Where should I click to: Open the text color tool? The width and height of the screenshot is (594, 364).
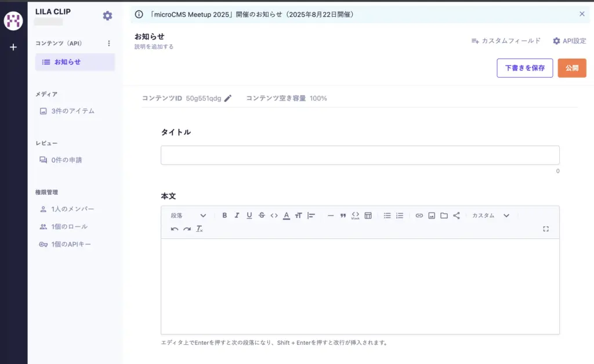(x=287, y=215)
